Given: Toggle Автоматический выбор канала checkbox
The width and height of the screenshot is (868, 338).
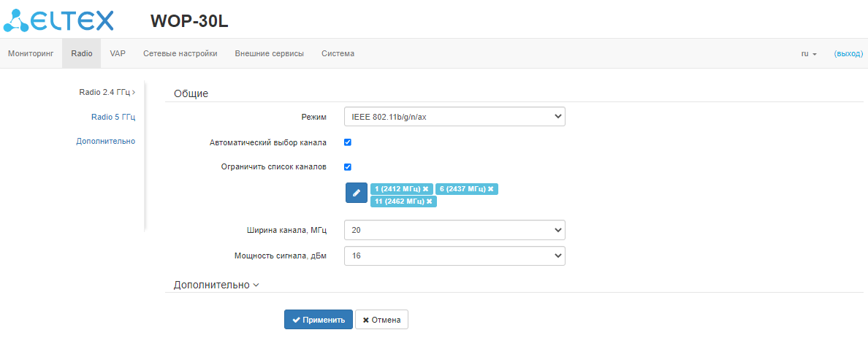Looking at the screenshot, I should click(x=348, y=142).
